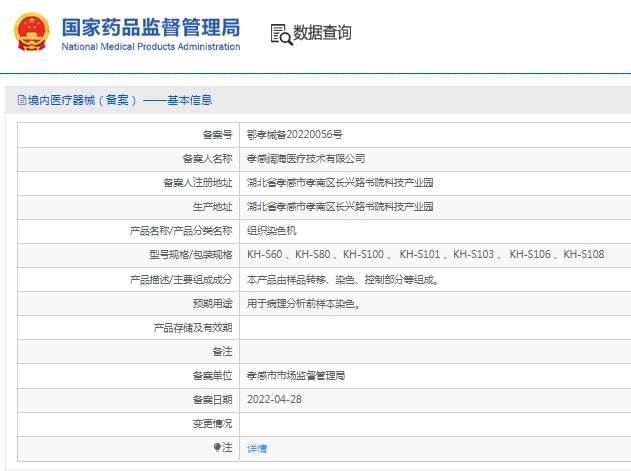Image resolution: width=631 pixels, height=471 pixels.
Task: Click National Medical Products Administration text
Action: point(151,47)
